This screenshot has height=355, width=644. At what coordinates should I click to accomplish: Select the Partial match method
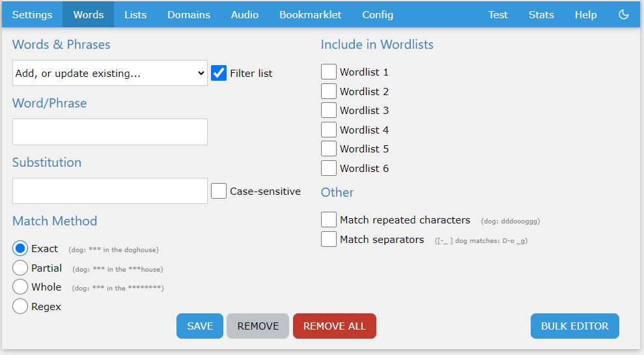pyautogui.click(x=20, y=268)
